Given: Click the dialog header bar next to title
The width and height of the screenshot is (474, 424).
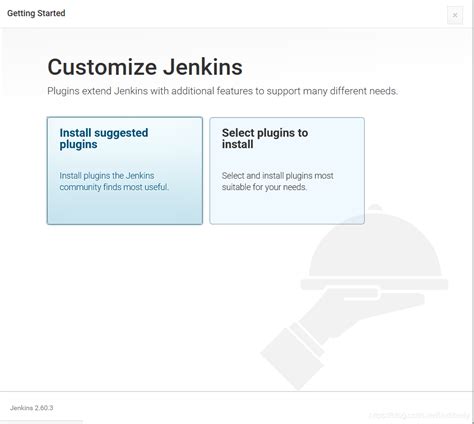Looking at the screenshot, I should 253,14.
